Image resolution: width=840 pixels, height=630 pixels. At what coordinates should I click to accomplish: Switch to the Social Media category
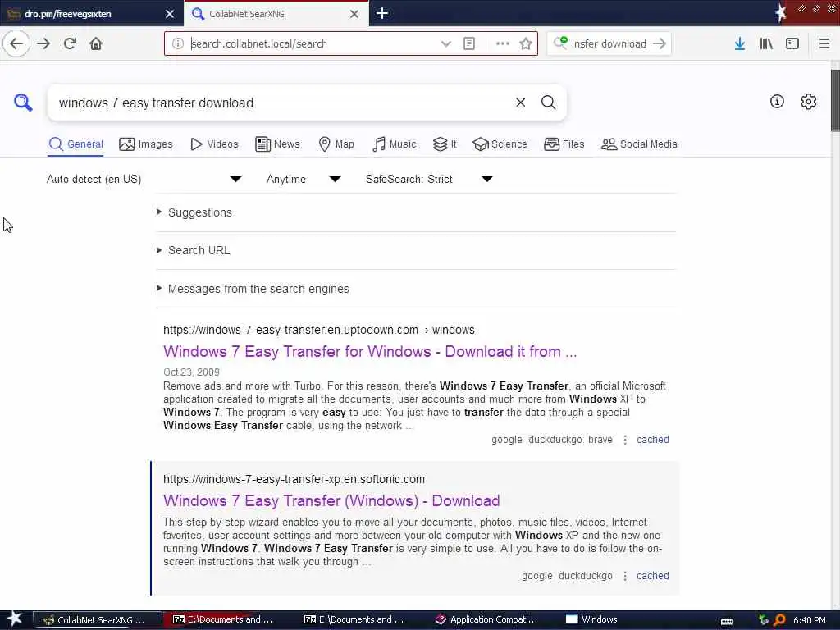coord(639,144)
